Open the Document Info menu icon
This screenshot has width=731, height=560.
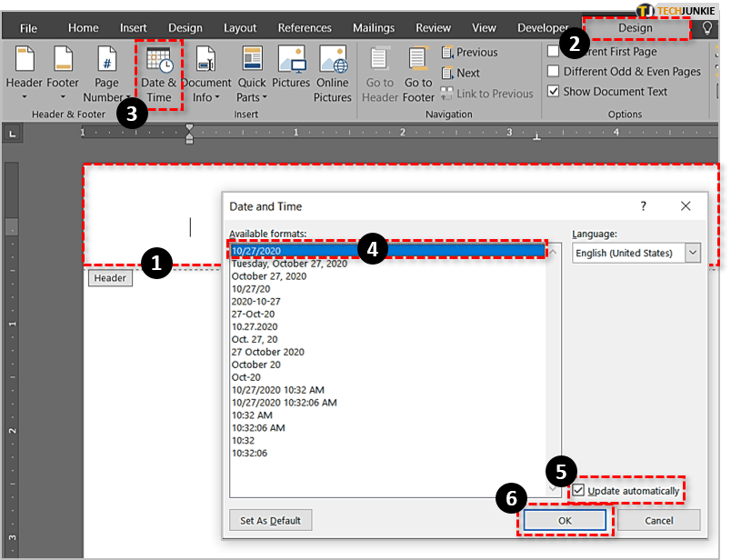(205, 64)
